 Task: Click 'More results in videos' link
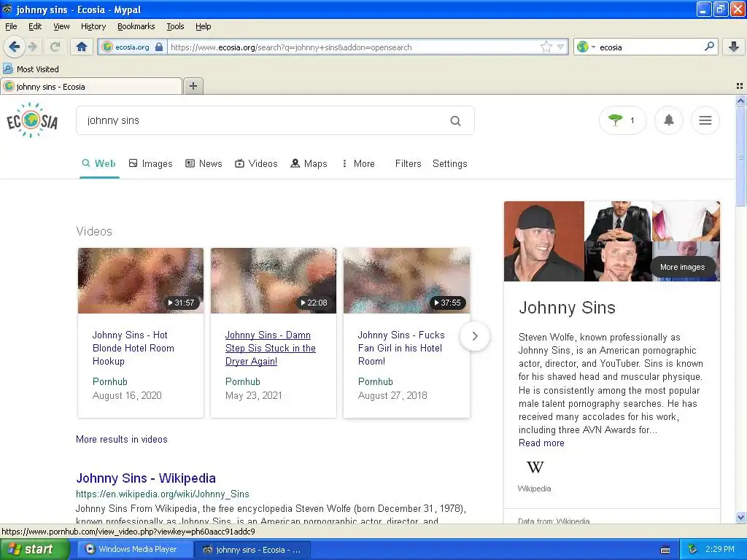(x=122, y=439)
